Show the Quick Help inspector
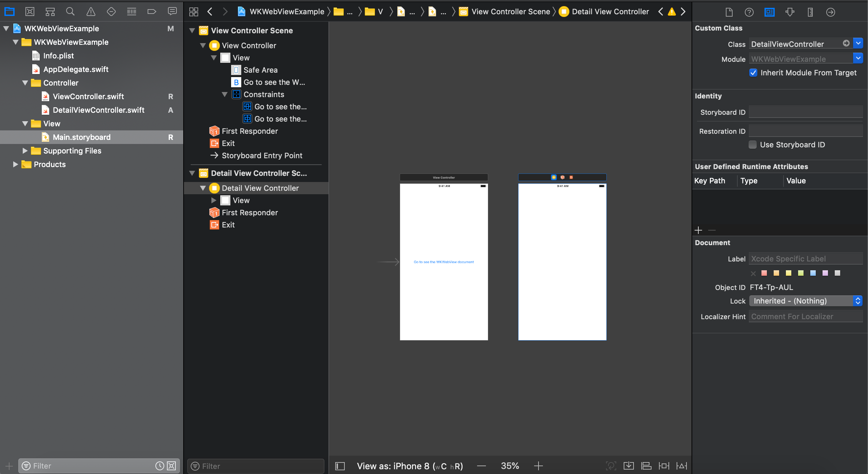The height and width of the screenshot is (474, 868). click(749, 12)
